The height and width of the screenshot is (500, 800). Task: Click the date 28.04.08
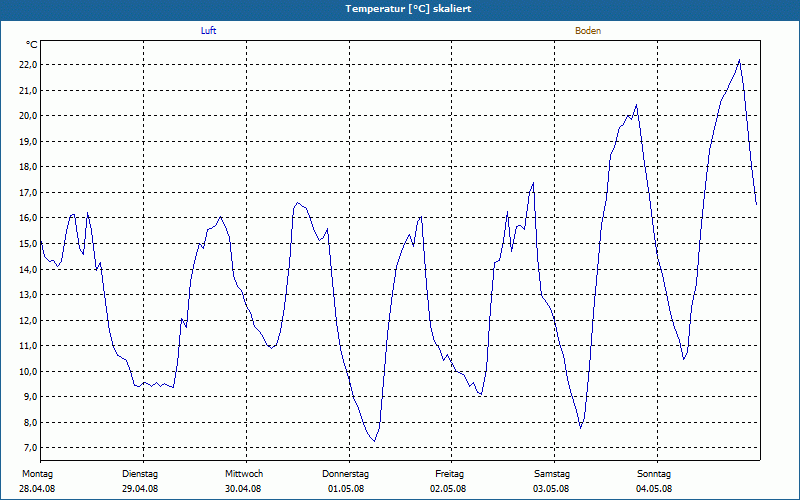pyautogui.click(x=37, y=489)
